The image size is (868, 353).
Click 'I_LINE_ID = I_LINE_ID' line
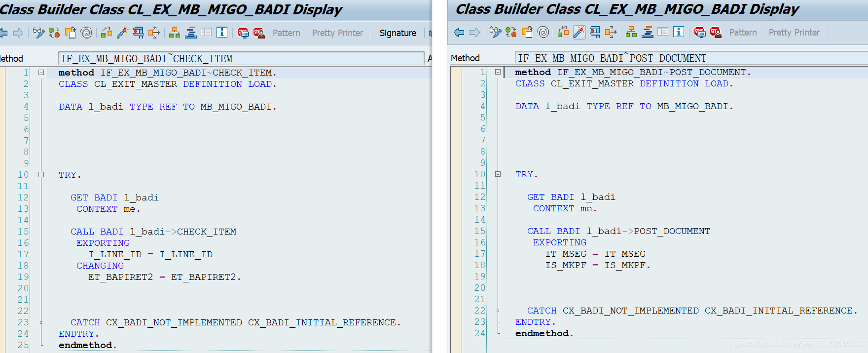pyautogui.click(x=150, y=254)
